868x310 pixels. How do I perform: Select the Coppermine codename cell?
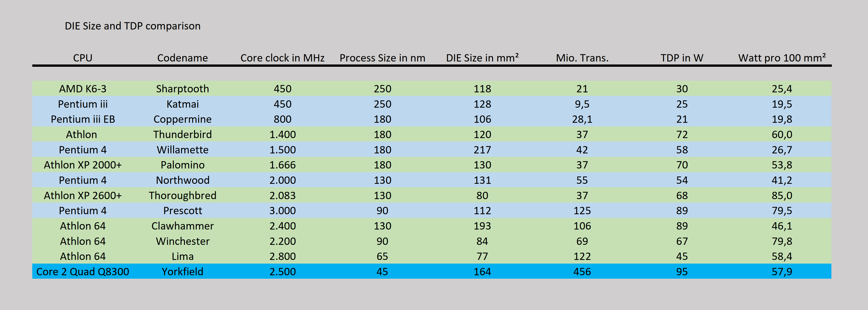[182, 119]
